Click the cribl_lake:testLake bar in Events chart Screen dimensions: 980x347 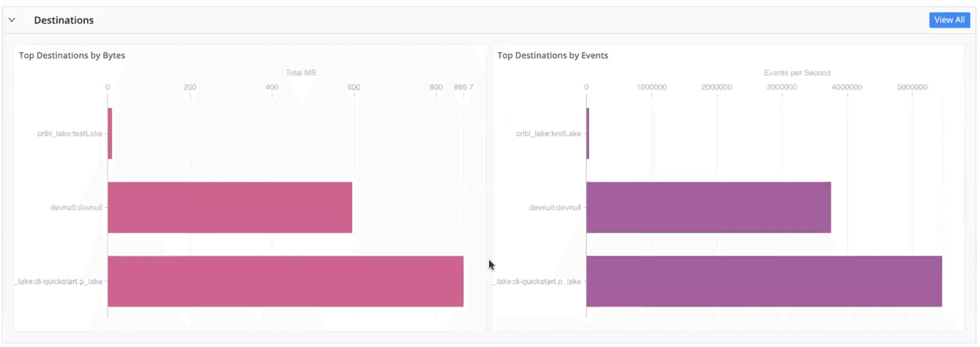coord(588,133)
